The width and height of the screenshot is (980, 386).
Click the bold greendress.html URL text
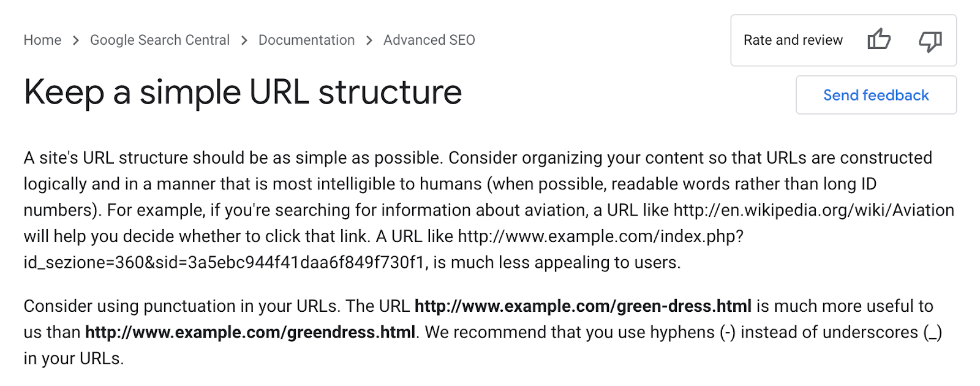(250, 333)
